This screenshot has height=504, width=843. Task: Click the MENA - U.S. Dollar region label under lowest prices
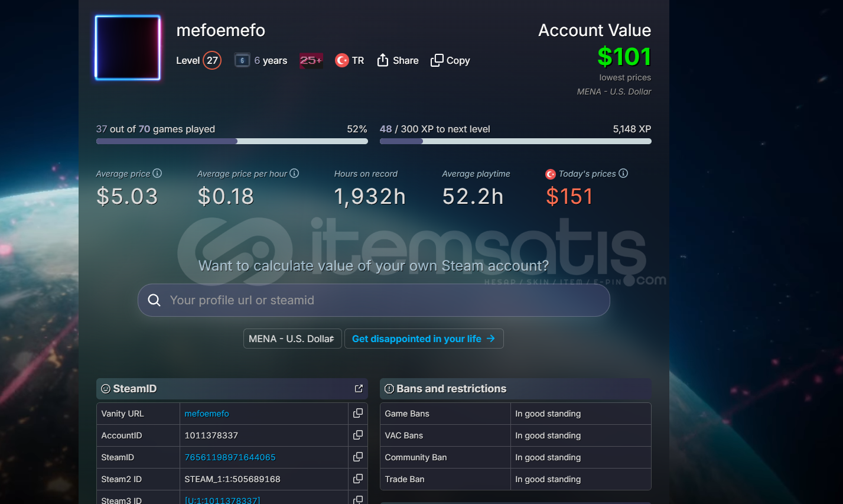click(x=614, y=92)
